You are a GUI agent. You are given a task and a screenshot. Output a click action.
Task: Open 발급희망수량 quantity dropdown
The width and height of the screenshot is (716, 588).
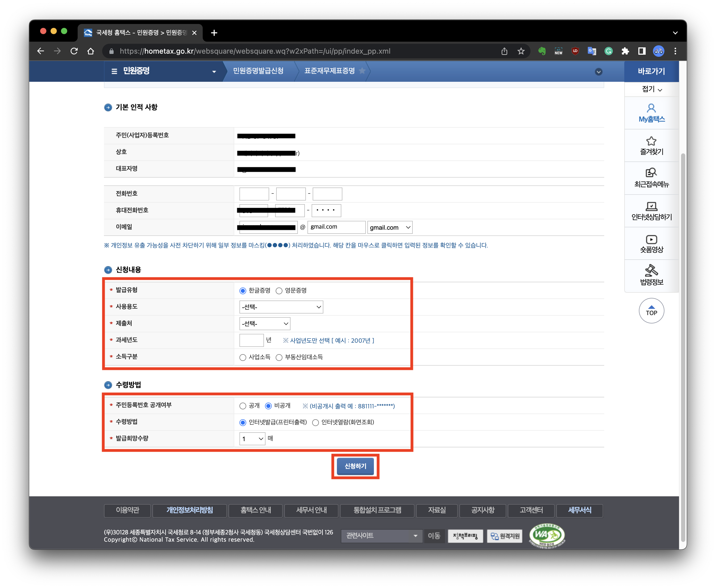click(x=252, y=439)
